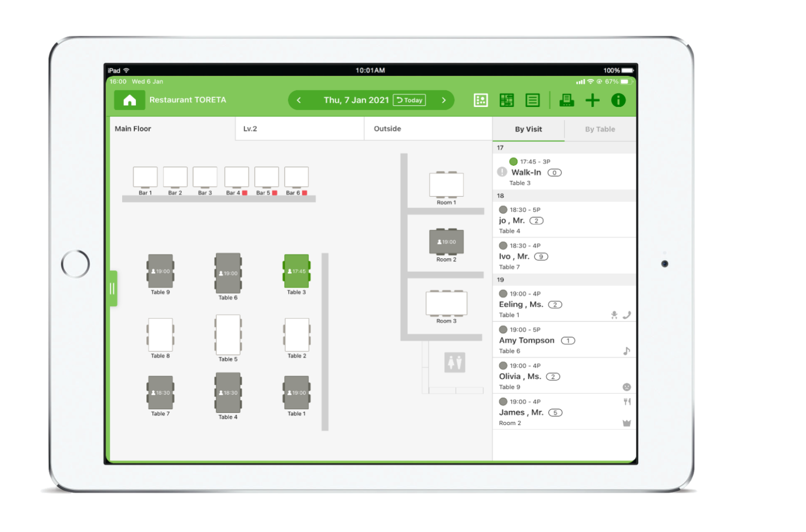The width and height of the screenshot is (806, 532).
Task: Select Table 3 on the floor plan
Action: (296, 271)
